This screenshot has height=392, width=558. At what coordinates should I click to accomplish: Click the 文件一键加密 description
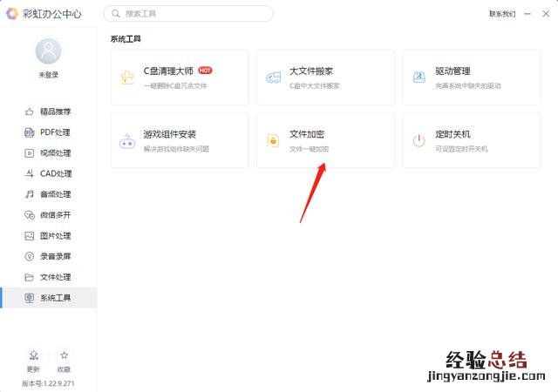pyautogui.click(x=309, y=149)
